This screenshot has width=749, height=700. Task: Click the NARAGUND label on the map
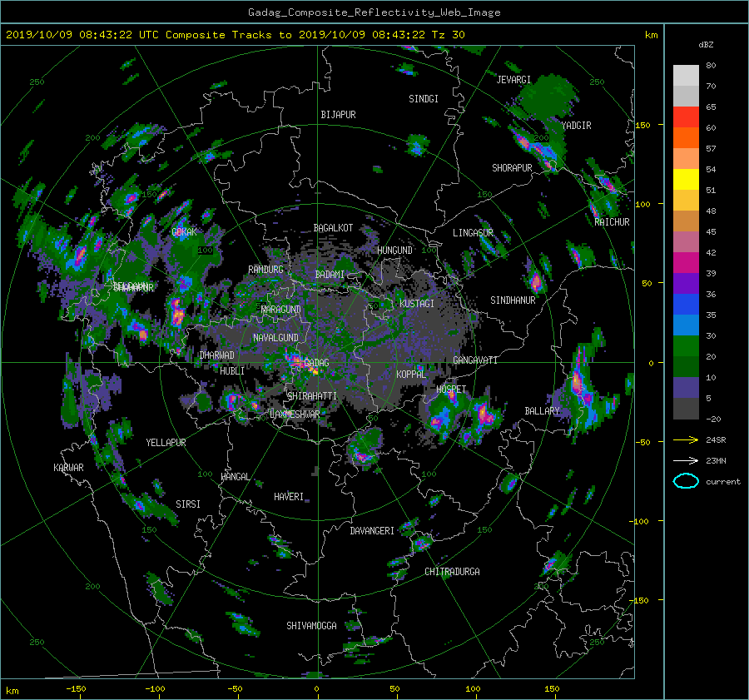pos(281,309)
